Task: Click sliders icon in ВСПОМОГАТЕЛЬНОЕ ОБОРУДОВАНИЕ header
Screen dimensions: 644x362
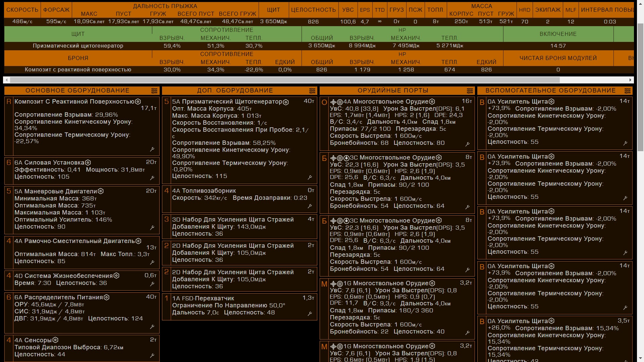Action: [628, 91]
